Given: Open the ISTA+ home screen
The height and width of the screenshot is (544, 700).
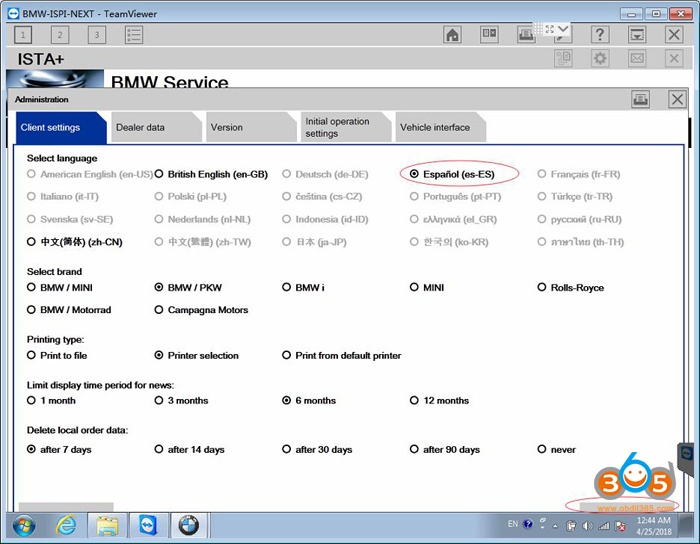Looking at the screenshot, I should point(452,34).
